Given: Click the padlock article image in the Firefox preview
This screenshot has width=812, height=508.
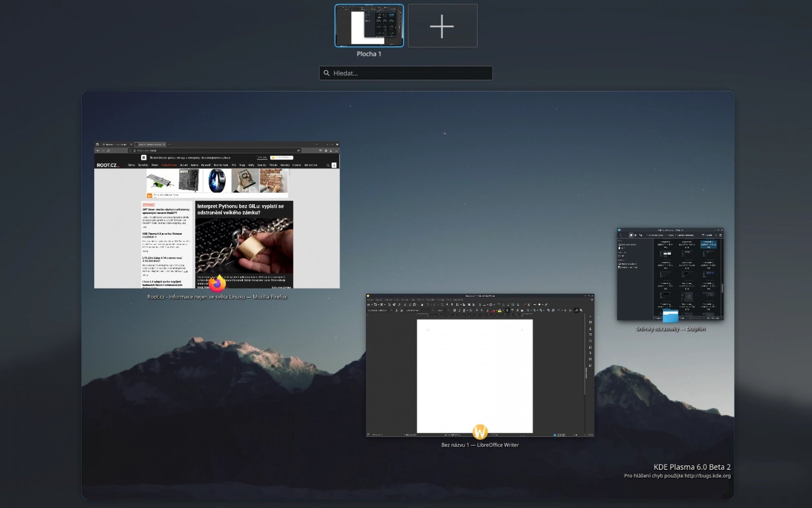Looking at the screenshot, I should coord(244,246).
